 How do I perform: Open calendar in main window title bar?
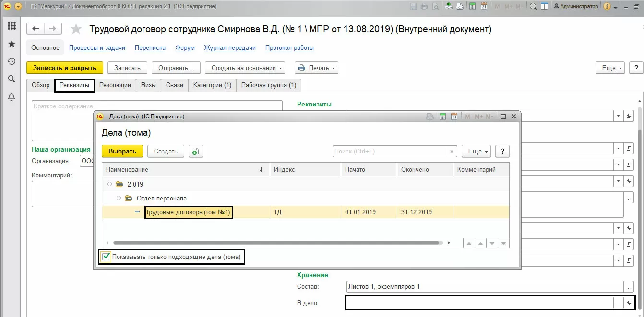(x=484, y=6)
